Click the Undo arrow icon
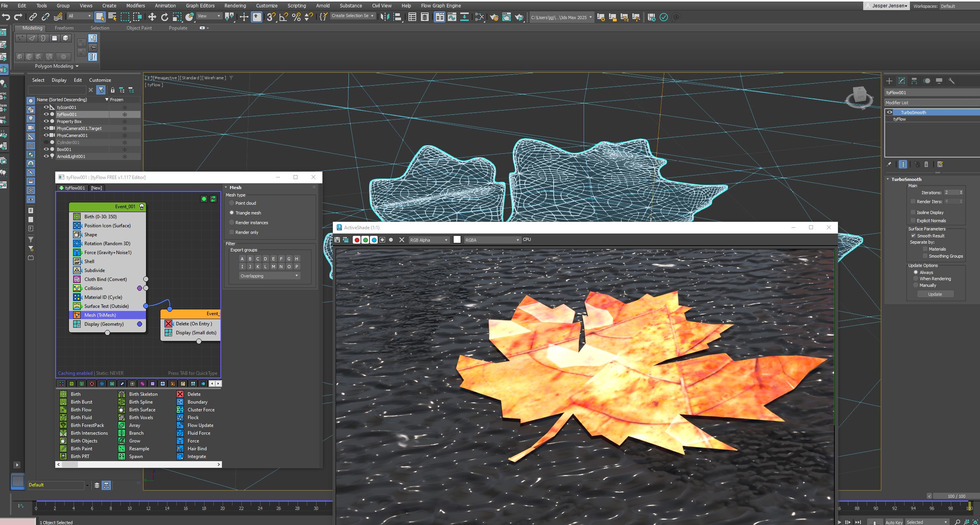The height and width of the screenshot is (525, 980). [x=6, y=17]
